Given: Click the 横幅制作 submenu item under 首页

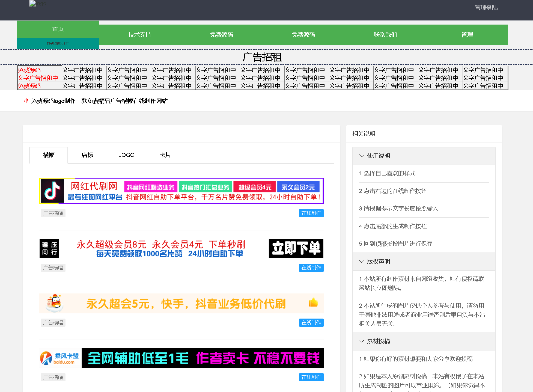Looking at the screenshot, I should click(58, 43).
